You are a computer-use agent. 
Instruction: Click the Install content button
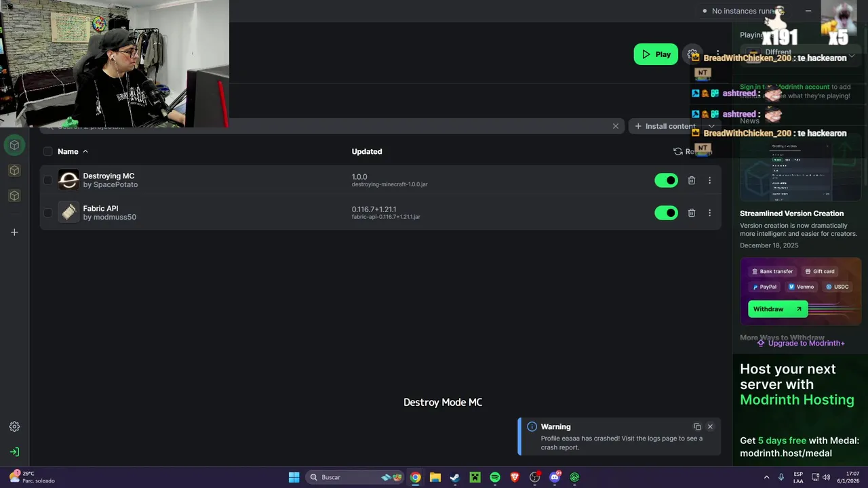coord(665,126)
